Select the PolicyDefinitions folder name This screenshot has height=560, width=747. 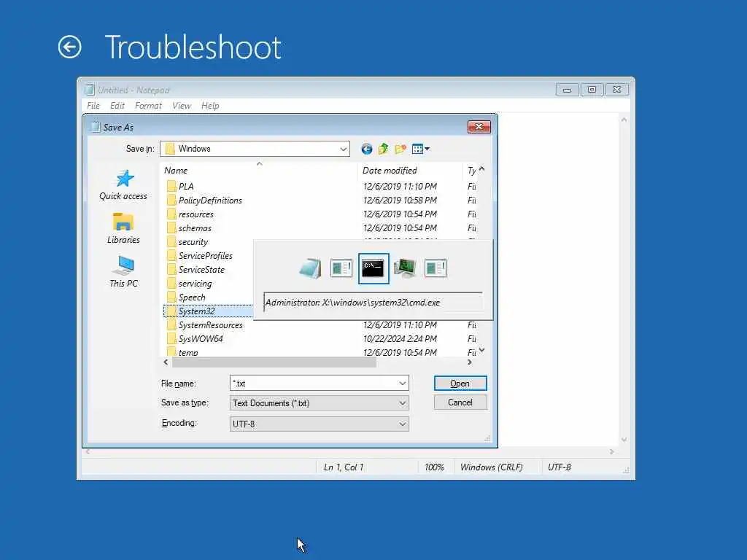[210, 201]
